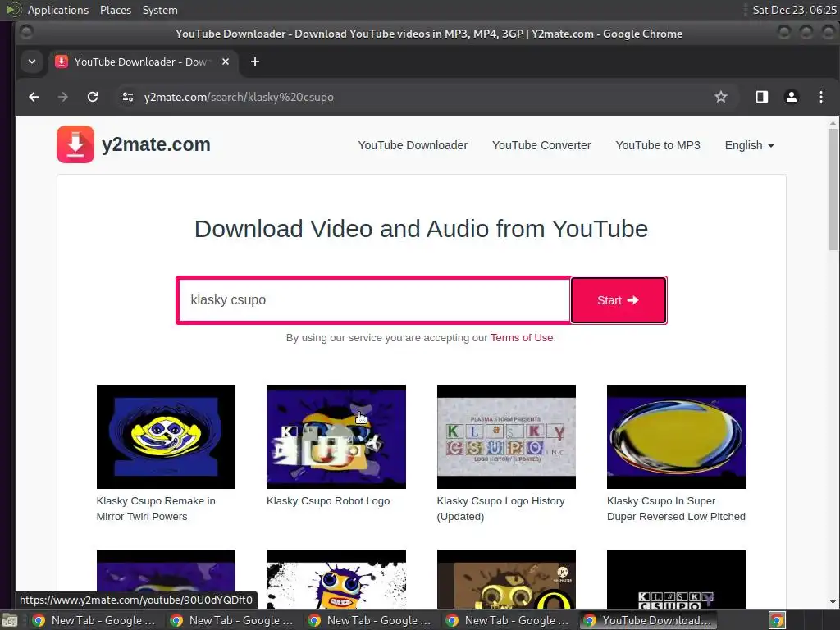The height and width of the screenshot is (630, 840).
Task: Close the YouTube Downloader tab
Action: pyautogui.click(x=226, y=62)
